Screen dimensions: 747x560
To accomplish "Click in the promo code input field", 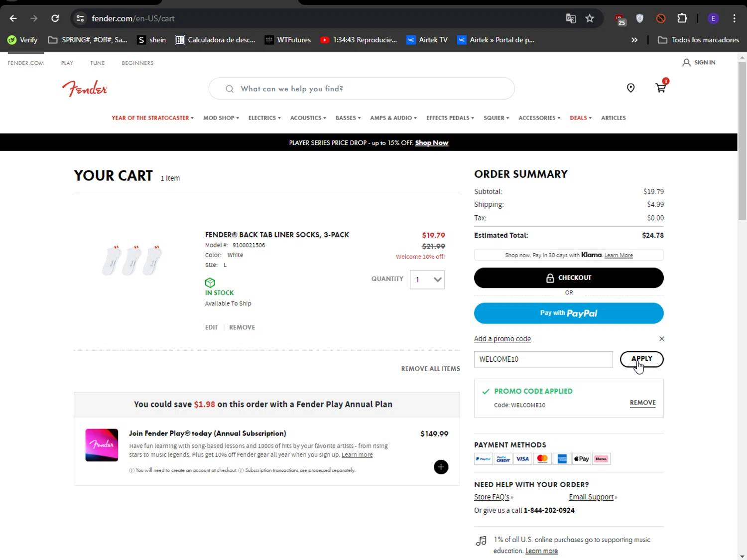I will 543,359.
